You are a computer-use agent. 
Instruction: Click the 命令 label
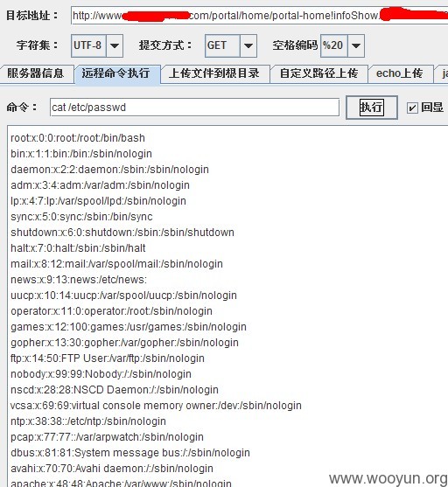pyautogui.click(x=22, y=108)
